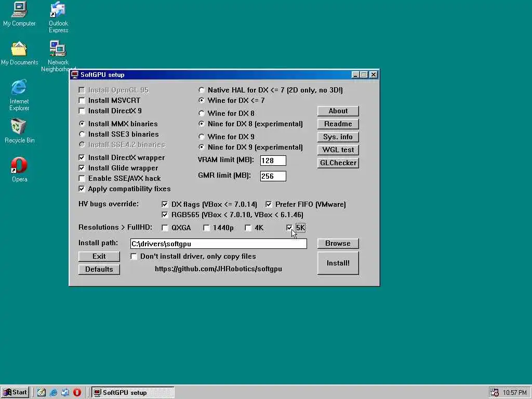
Task: Enable 4K resolution checkbox
Action: (248, 228)
